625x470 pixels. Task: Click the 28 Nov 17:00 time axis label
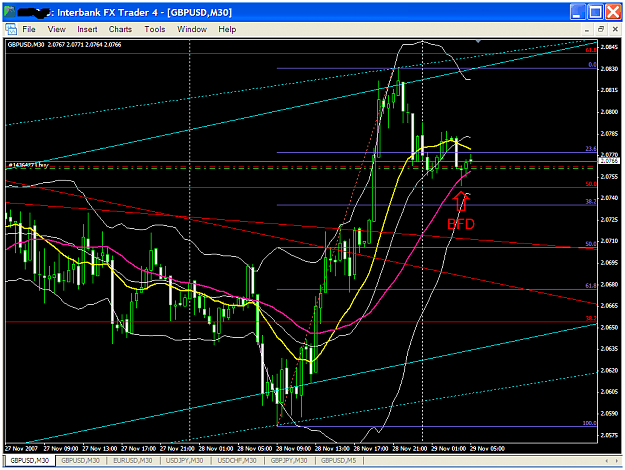click(371, 448)
